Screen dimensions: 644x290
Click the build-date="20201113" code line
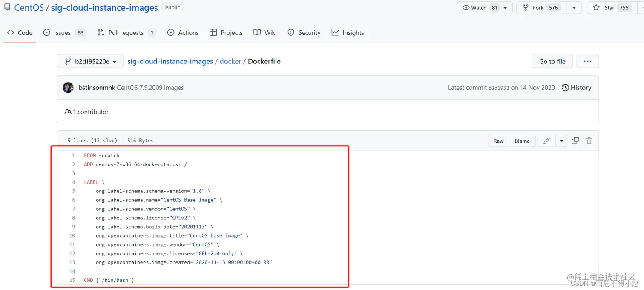155,227
